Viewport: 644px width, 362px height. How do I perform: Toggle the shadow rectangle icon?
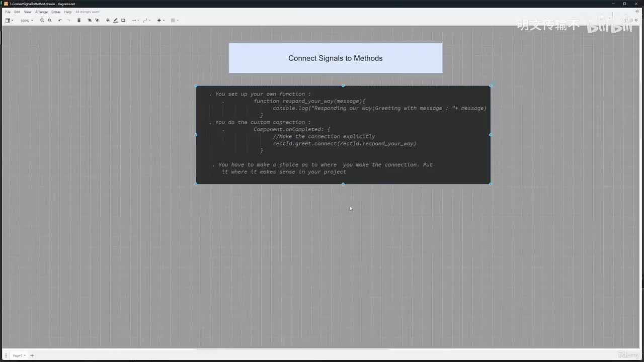tap(123, 21)
